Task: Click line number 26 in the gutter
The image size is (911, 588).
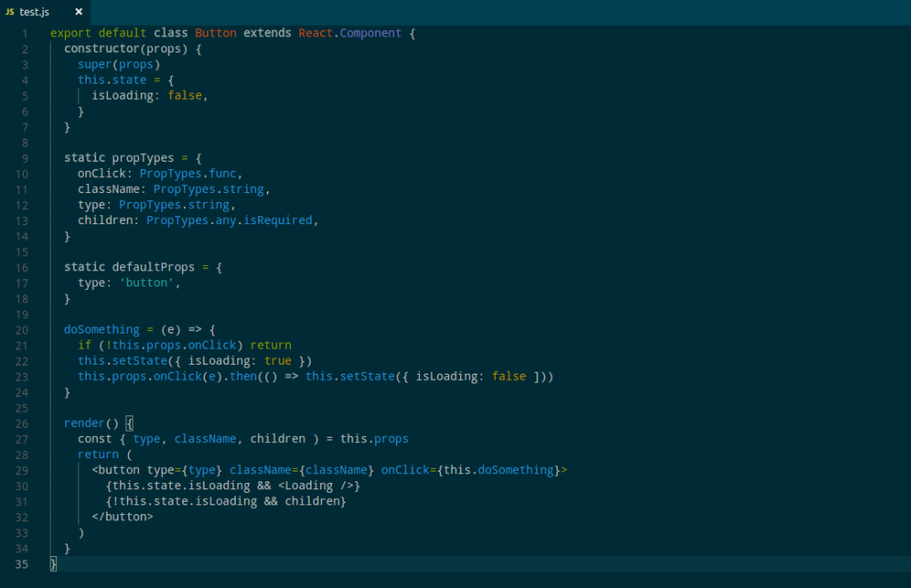Action: coord(23,423)
